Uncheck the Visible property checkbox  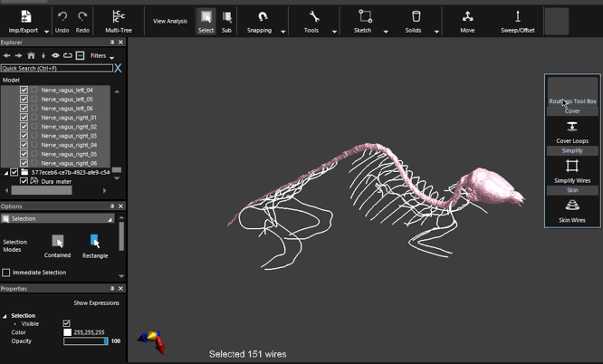pos(66,323)
